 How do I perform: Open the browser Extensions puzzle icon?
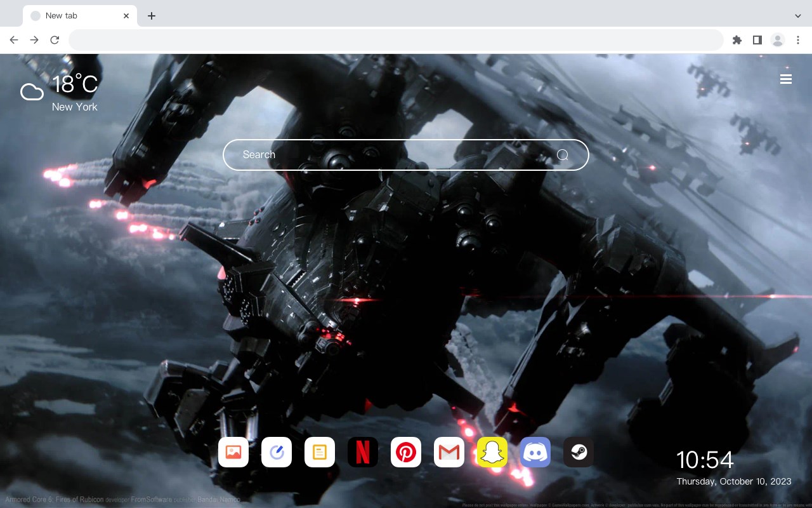point(737,40)
